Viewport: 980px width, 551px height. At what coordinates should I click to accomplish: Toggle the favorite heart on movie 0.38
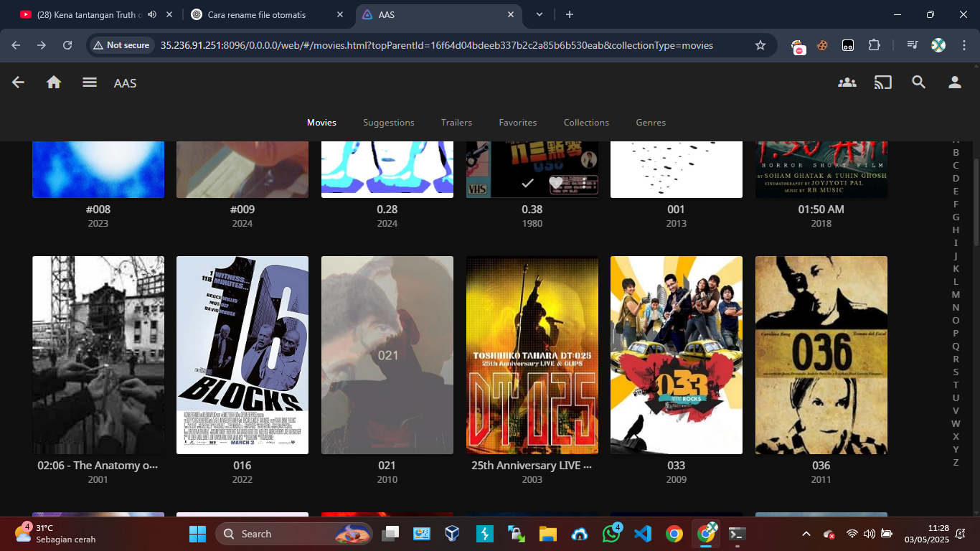pyautogui.click(x=556, y=184)
